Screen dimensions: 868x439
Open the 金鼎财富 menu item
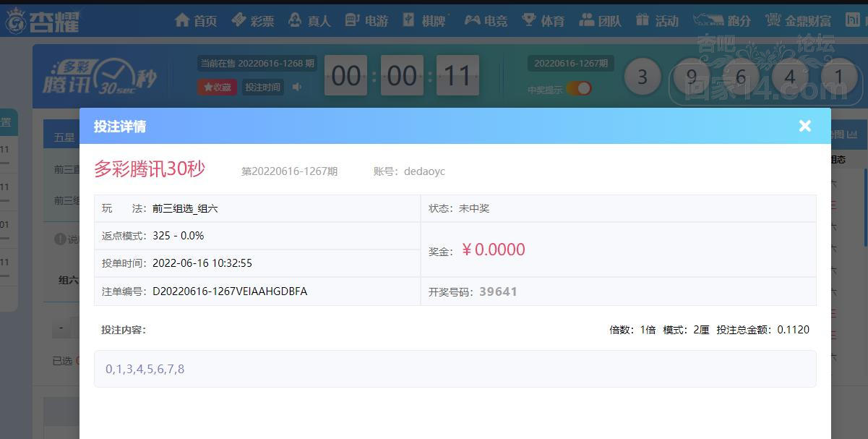[798, 20]
